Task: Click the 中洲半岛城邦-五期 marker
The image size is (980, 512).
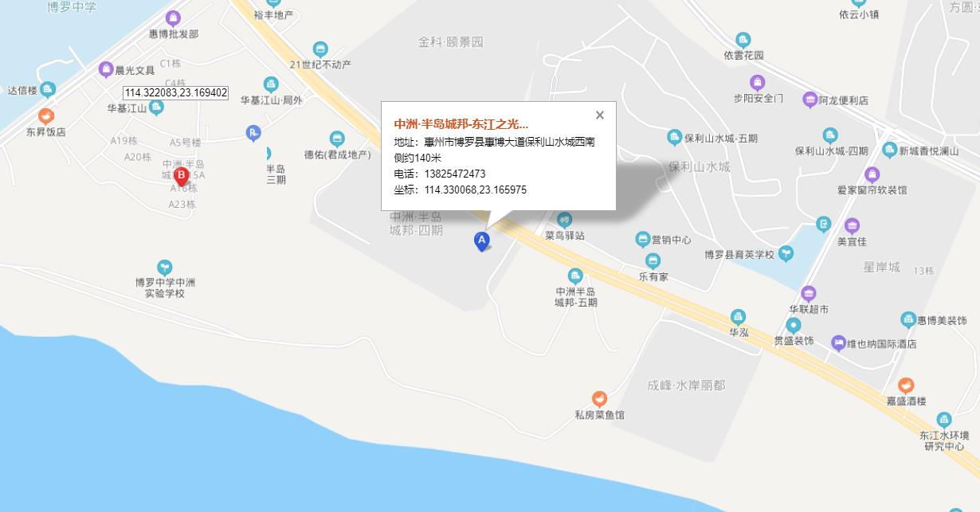Action: tap(575, 276)
